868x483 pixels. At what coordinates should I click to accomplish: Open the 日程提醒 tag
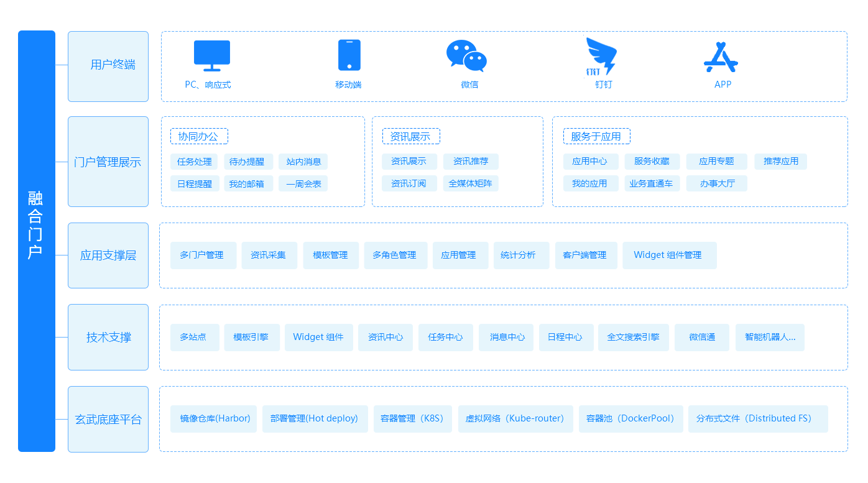coord(195,183)
